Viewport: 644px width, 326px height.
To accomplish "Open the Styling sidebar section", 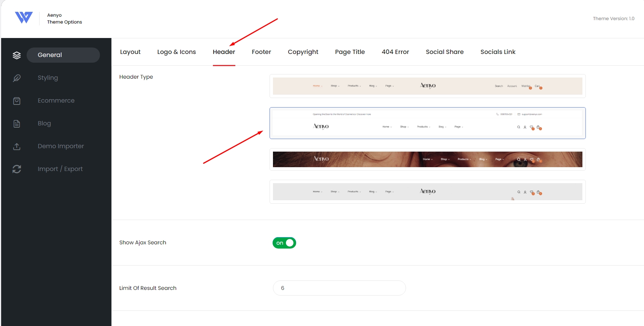I will (x=48, y=78).
